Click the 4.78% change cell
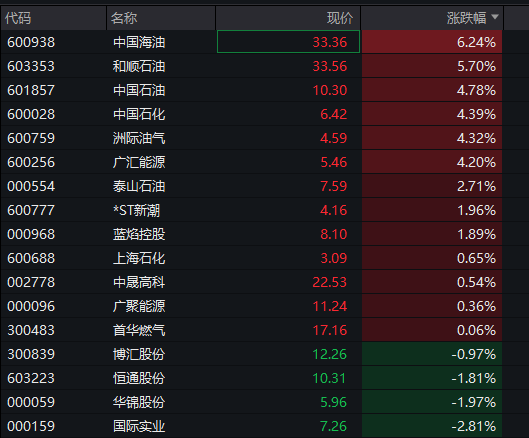529x438 pixels. 432,90
